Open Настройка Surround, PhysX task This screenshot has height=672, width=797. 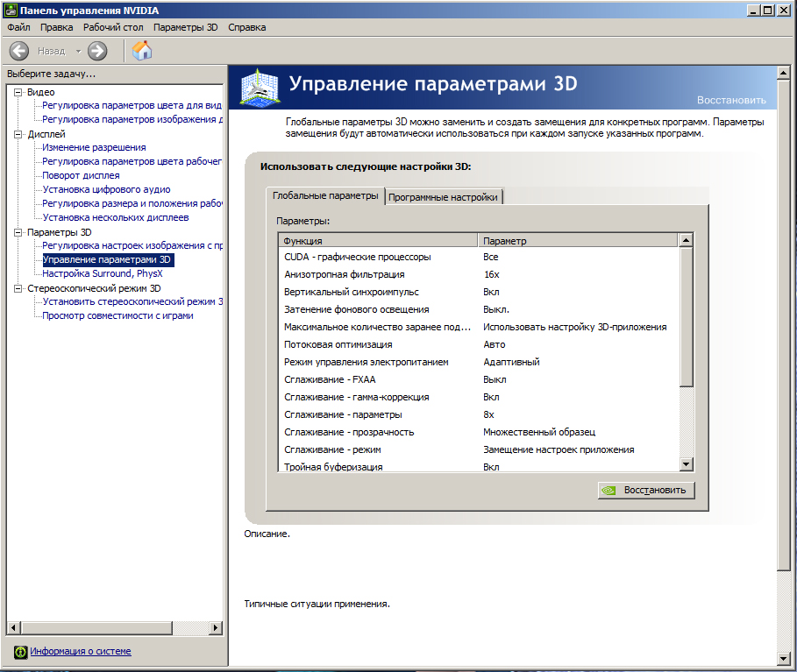coord(103,273)
